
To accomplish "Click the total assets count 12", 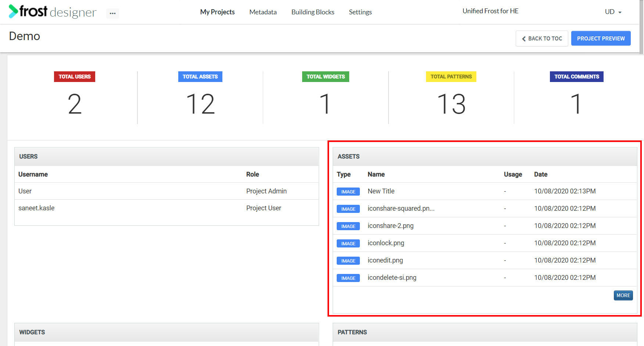I will tap(200, 104).
